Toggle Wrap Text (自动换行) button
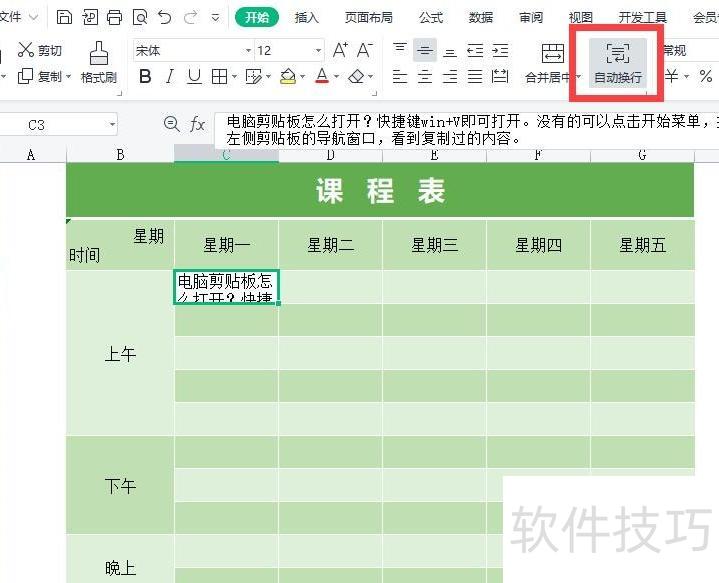Viewport: 719px width, 583px height. click(x=618, y=63)
